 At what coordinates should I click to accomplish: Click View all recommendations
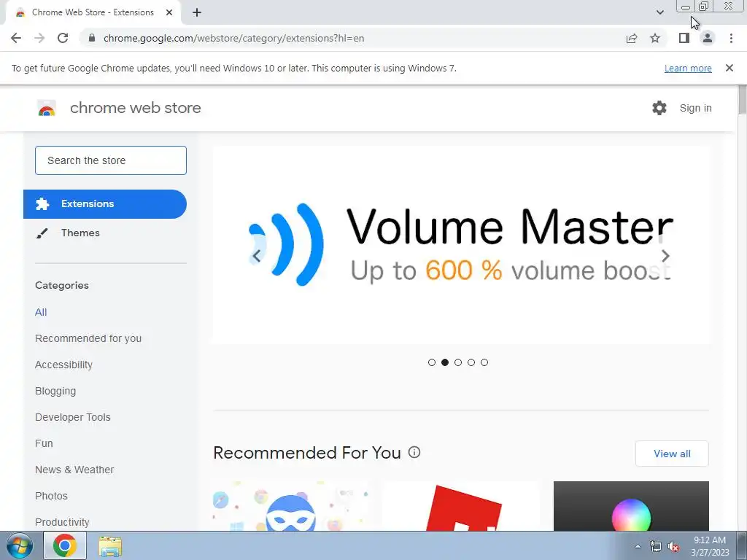[x=672, y=454]
